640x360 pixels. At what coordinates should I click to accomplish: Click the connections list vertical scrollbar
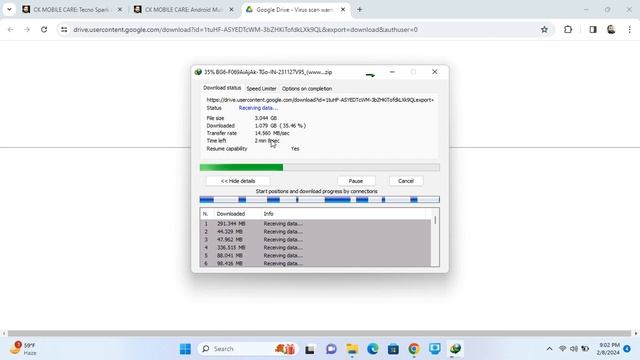coord(435,238)
